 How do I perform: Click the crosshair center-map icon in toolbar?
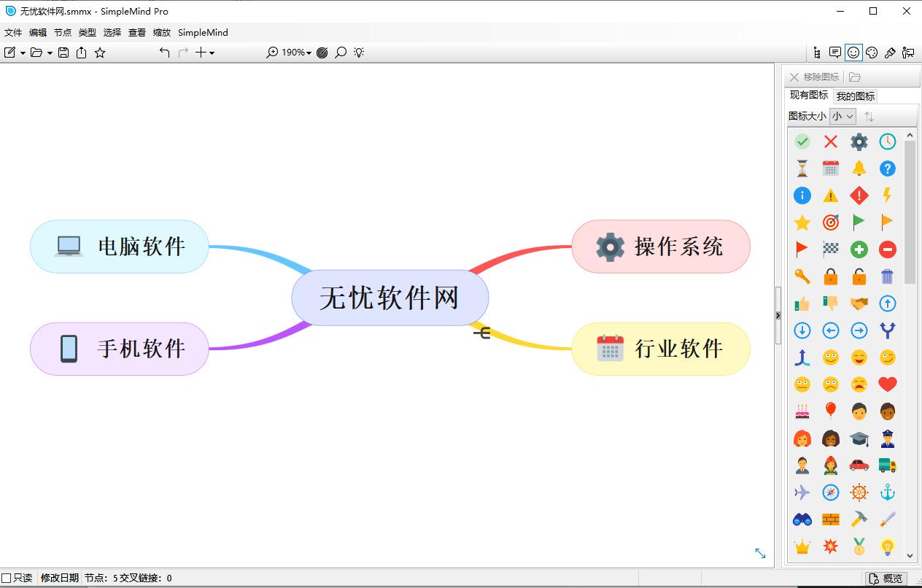tap(322, 53)
